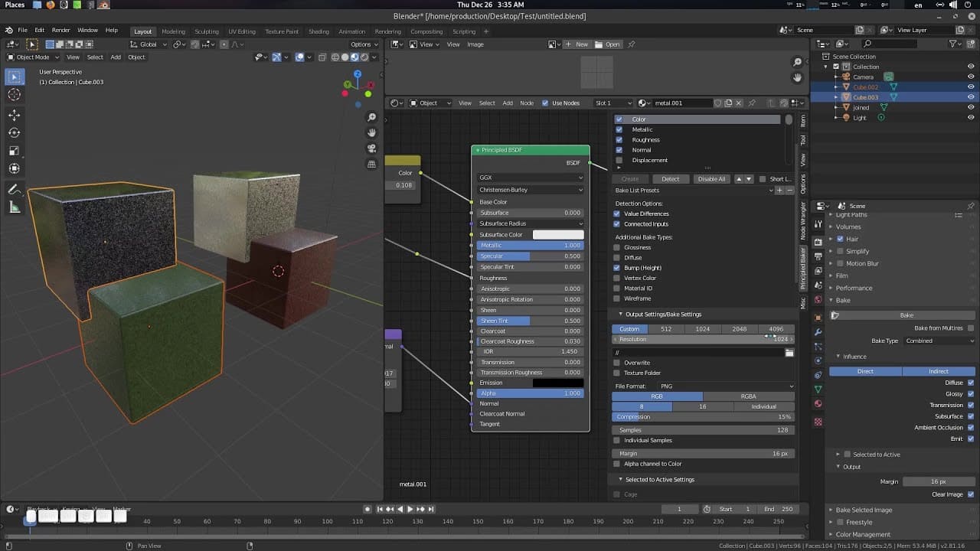Screen dimensions: 980x551
Task: Hide the Camera object in outliner
Action: 971,77
